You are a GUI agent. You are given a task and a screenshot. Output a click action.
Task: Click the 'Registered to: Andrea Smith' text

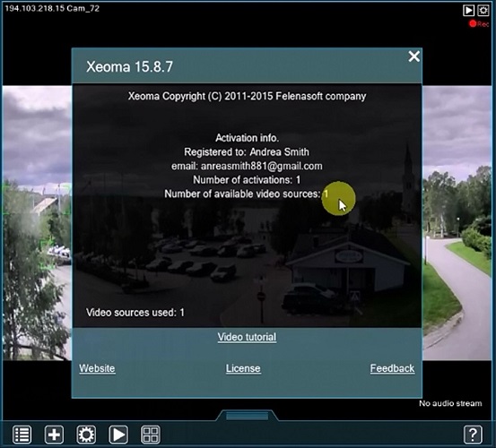(x=247, y=152)
